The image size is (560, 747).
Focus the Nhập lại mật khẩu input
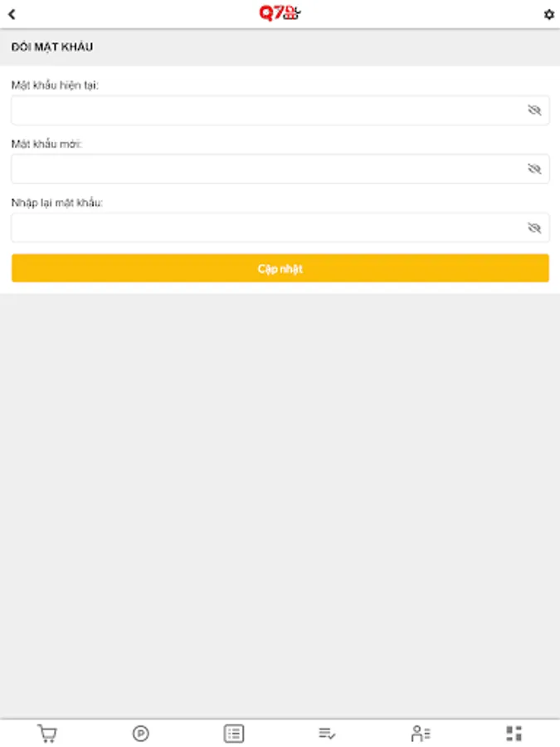[280, 227]
